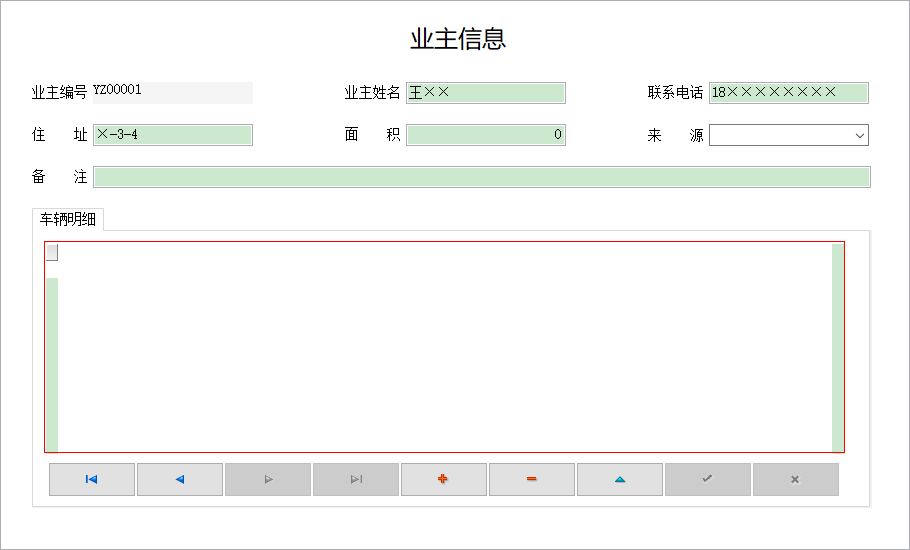This screenshot has width=910, height=550.
Task: Edit record with the up triangle button
Action: pyautogui.click(x=620, y=479)
